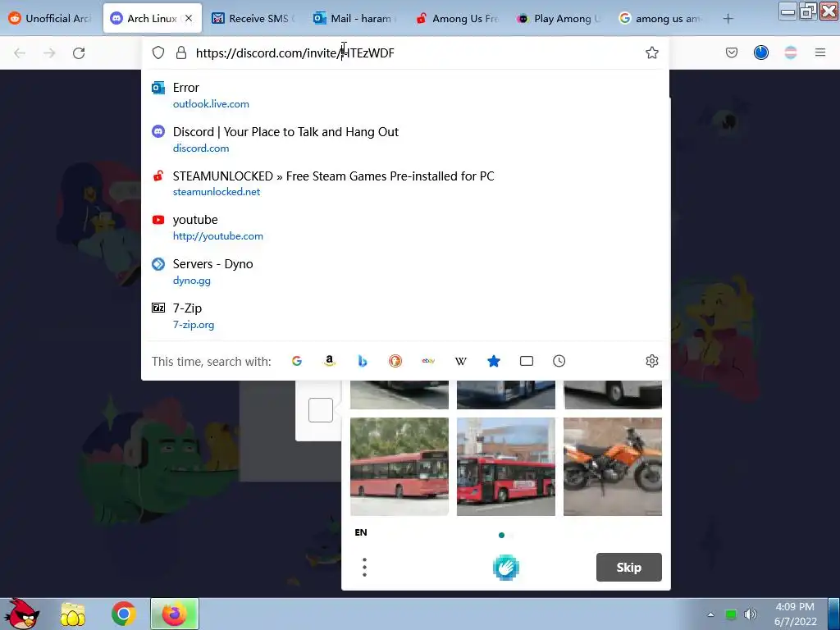Click the browser back arrow

click(20, 52)
